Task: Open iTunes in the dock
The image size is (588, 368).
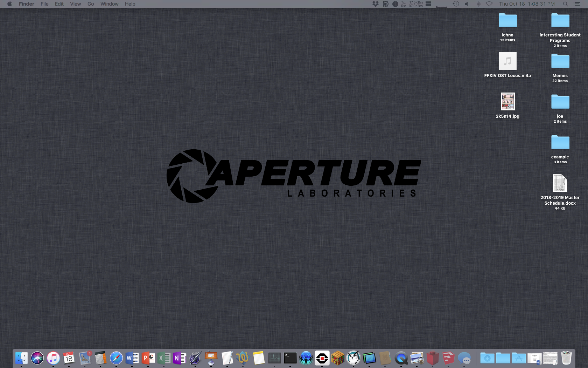Action: [x=53, y=358]
